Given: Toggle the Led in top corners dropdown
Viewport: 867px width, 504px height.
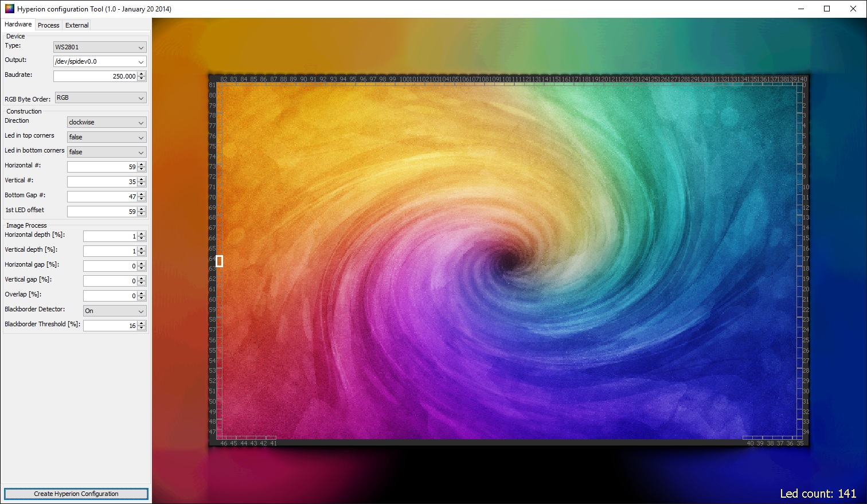Looking at the screenshot, I should point(107,137).
